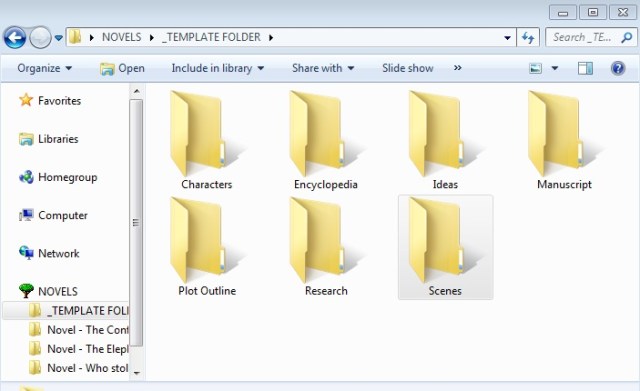Click the Open toolbar button

(122, 68)
